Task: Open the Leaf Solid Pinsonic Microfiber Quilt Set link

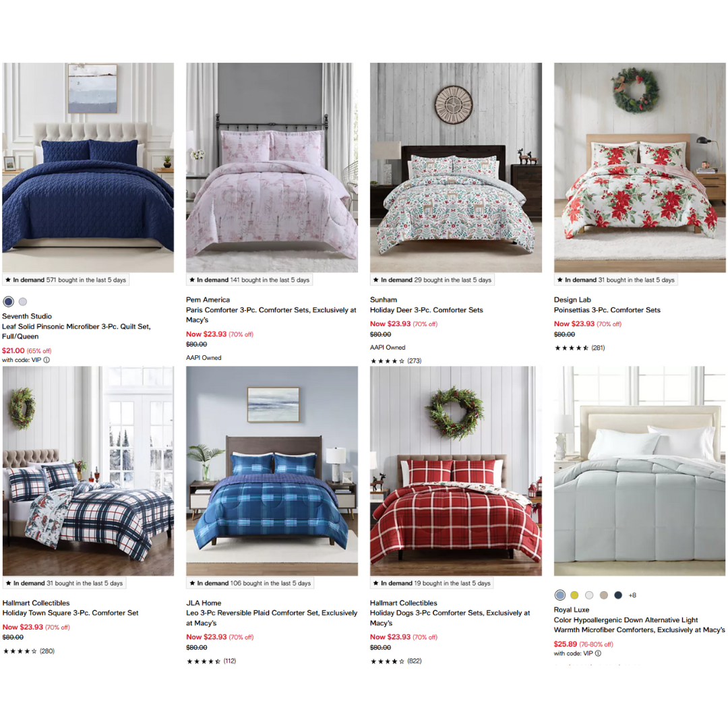Action: pos(76,332)
